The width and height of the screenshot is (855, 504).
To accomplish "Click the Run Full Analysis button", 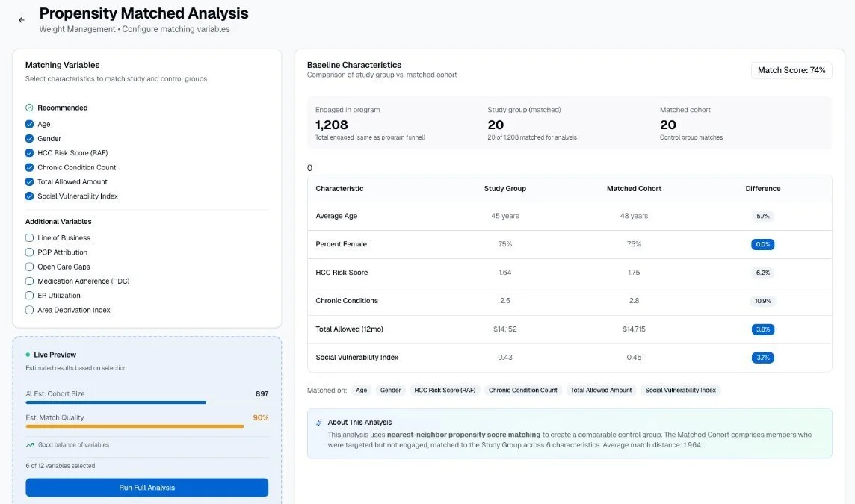I will 146,487.
